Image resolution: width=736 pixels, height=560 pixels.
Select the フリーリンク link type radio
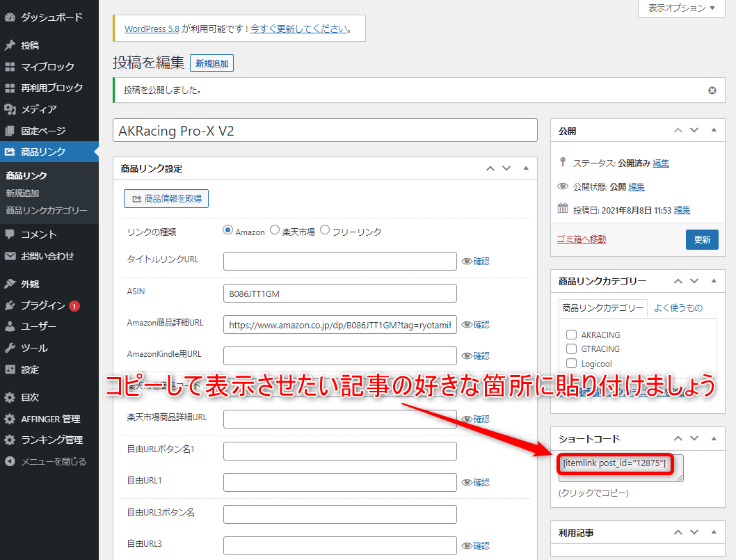[325, 230]
